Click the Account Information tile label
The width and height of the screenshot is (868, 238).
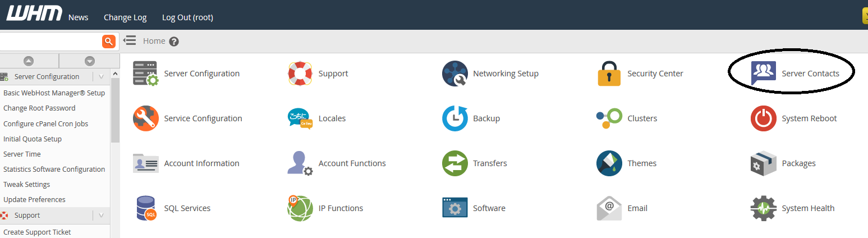pyautogui.click(x=202, y=163)
